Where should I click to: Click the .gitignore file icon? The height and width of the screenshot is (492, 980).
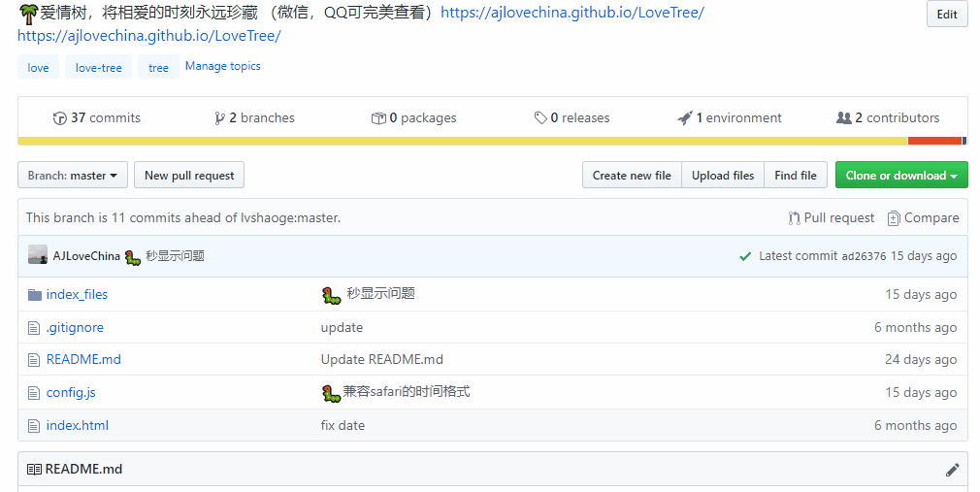point(34,328)
